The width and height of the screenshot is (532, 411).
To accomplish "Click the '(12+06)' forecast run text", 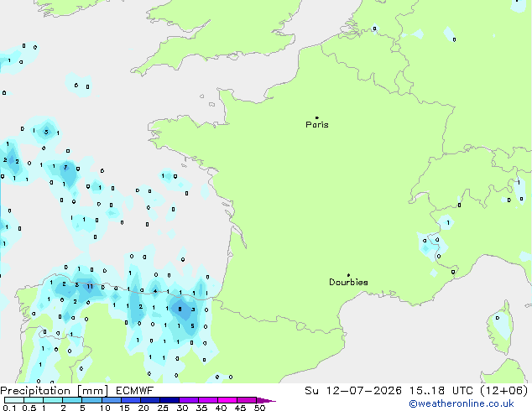I will [x=504, y=391].
